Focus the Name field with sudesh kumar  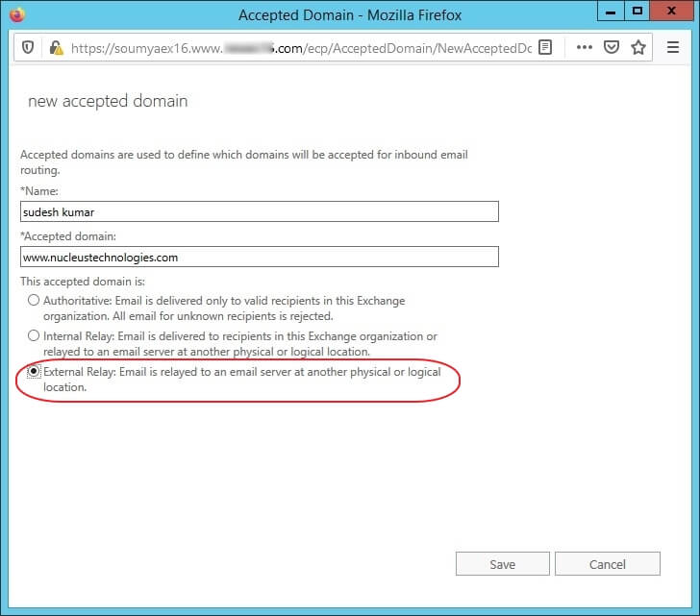(x=260, y=211)
